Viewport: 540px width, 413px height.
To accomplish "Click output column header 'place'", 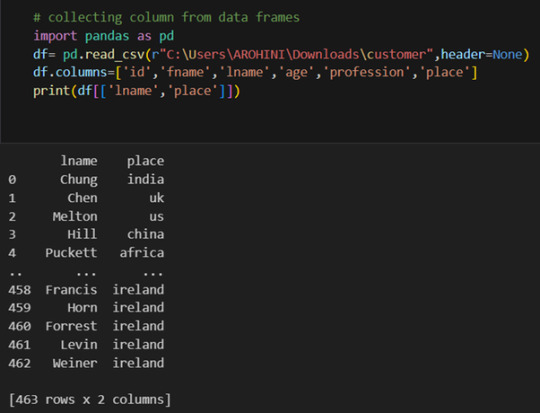I will coord(146,161).
